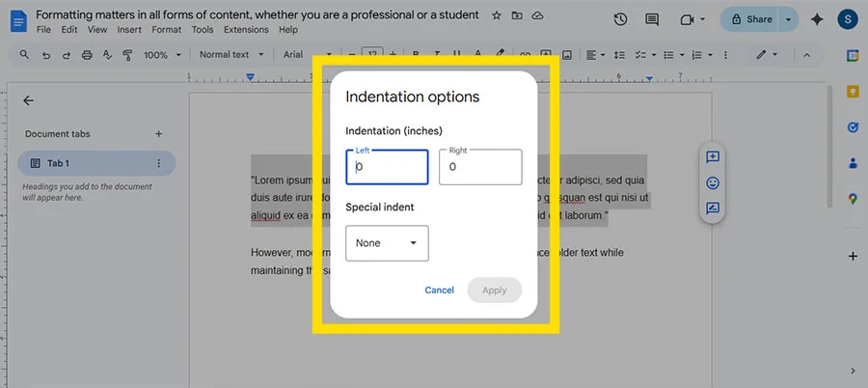Image resolution: width=868 pixels, height=388 pixels.
Task: Suggest edits from margin button
Action: 713,208
